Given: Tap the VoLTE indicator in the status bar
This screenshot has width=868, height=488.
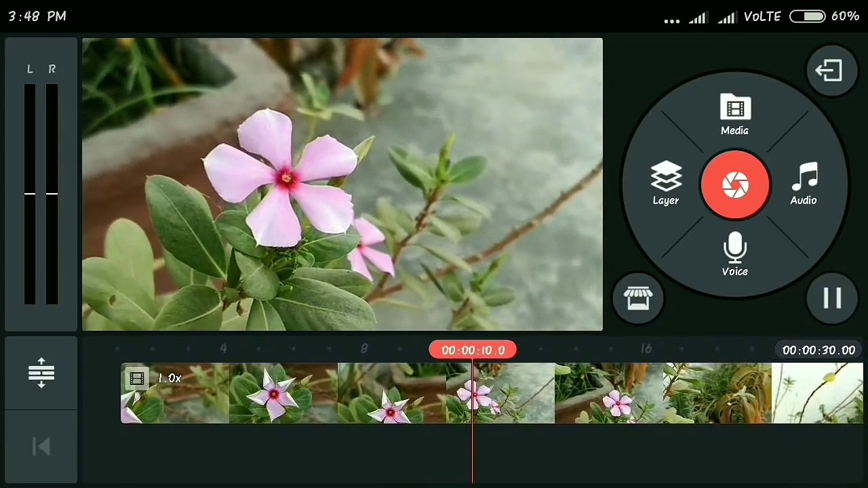Looking at the screenshot, I should (x=762, y=16).
